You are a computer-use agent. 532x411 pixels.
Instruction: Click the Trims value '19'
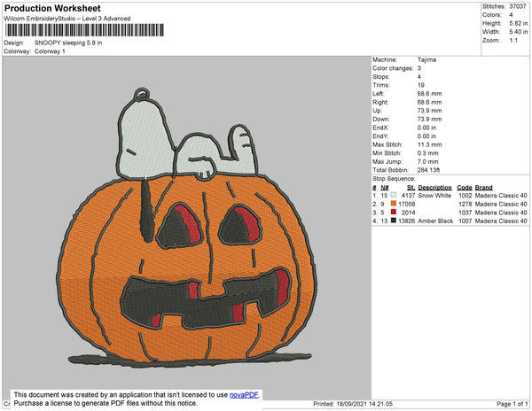pyautogui.click(x=421, y=85)
